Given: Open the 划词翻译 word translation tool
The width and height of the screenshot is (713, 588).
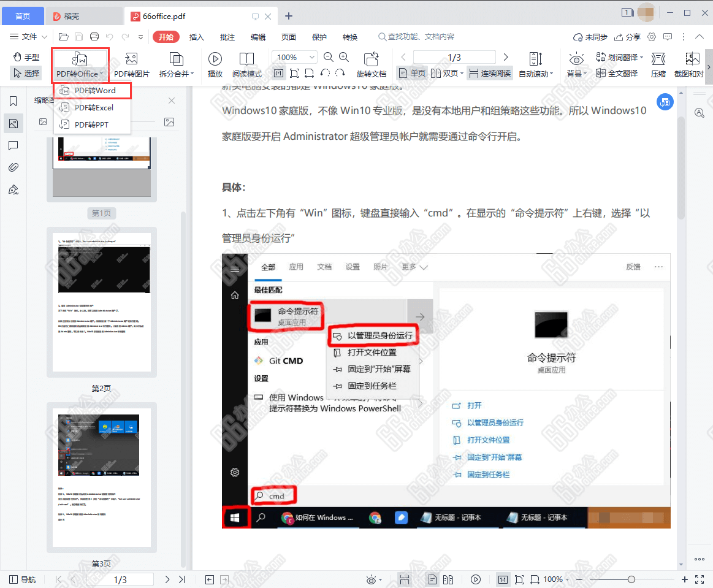Looking at the screenshot, I should (619, 57).
